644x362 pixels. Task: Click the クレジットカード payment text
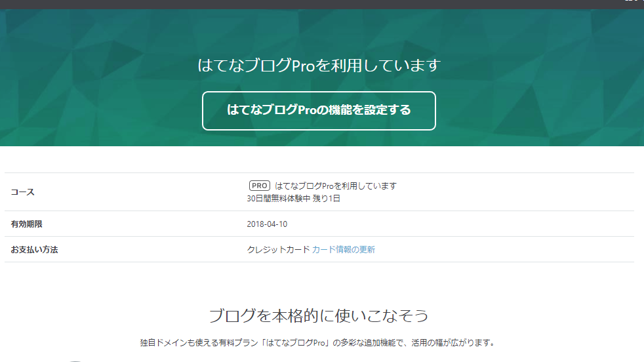point(278,249)
